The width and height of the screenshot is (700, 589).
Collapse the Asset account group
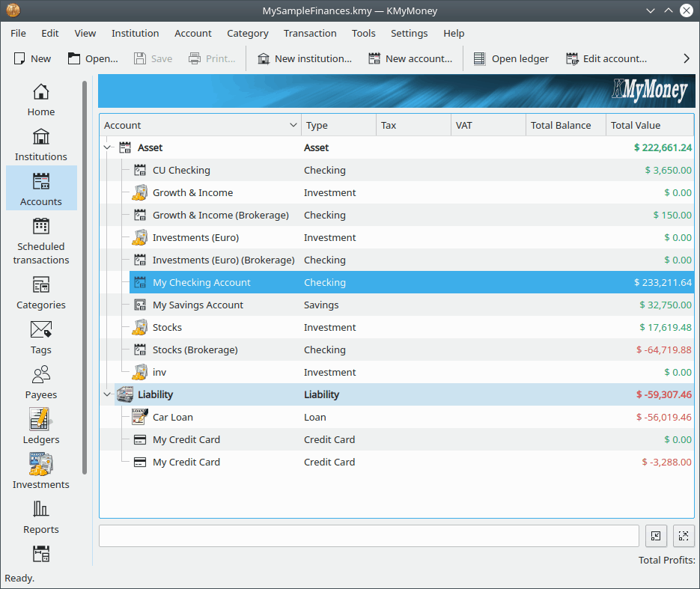coord(107,147)
